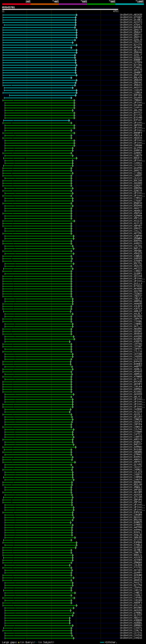
Task: Click the text UniRef100_C3MAX7
Action: point(131,271)
